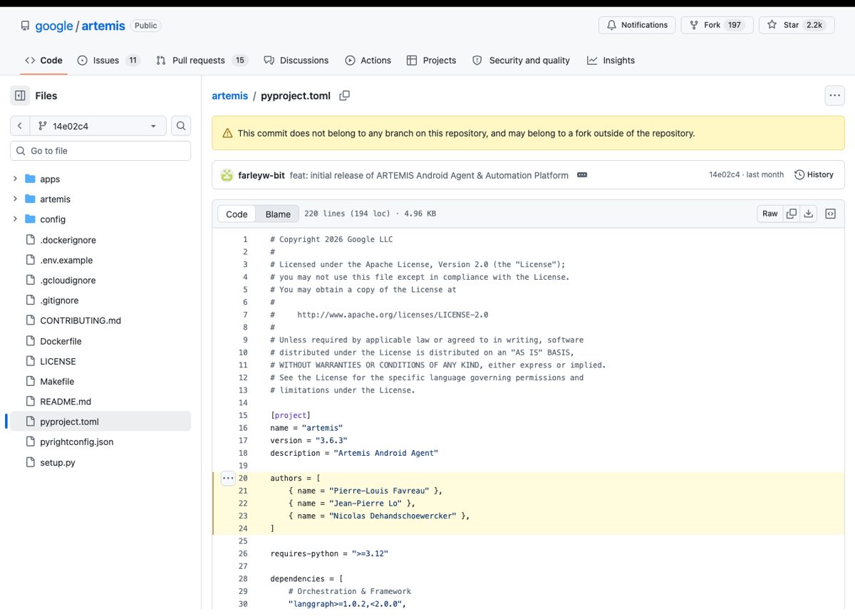
Task: Expand the commit message ellipsis
Action: pyautogui.click(x=582, y=174)
